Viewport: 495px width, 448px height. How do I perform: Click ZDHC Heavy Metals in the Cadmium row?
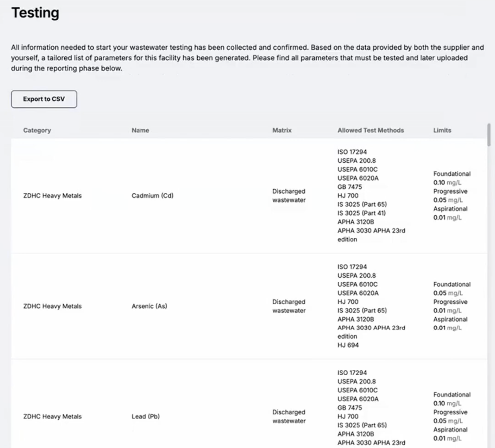point(52,196)
